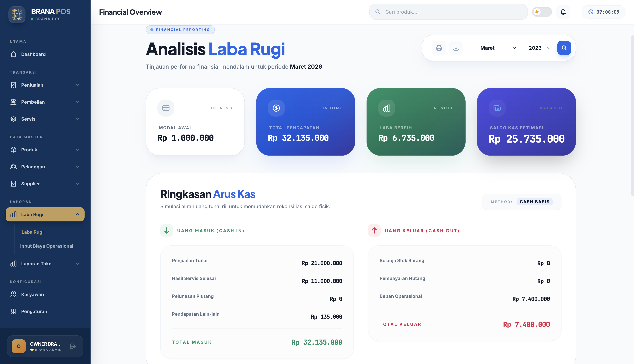This screenshot has height=364, width=634.
Task: Expand the Penjualan menu chevron
Action: click(x=77, y=85)
